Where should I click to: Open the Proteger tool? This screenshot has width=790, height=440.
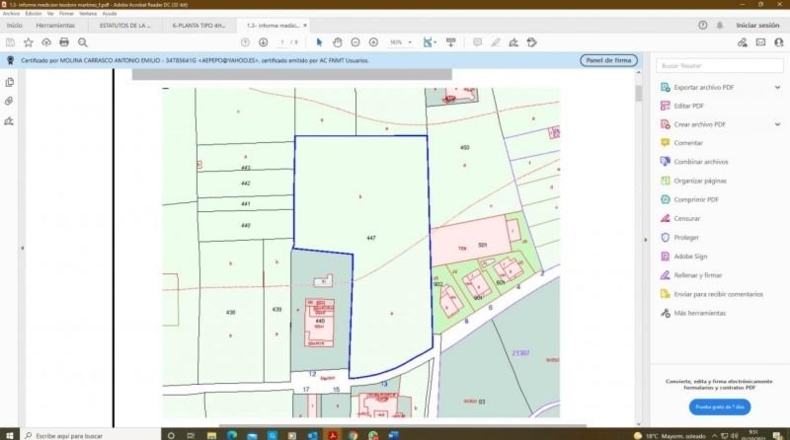pyautogui.click(x=686, y=237)
